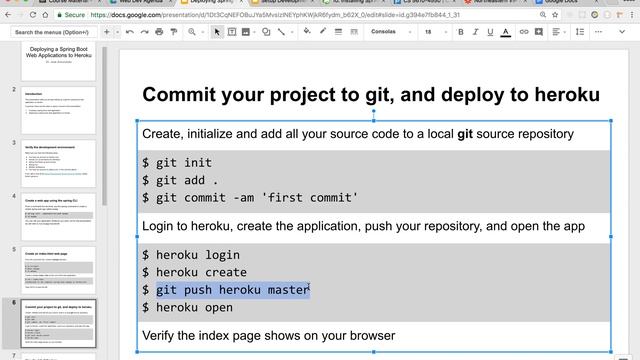The width and height of the screenshot is (640, 360).
Task: Collapse the menus with the chevron
Action: (622, 32)
